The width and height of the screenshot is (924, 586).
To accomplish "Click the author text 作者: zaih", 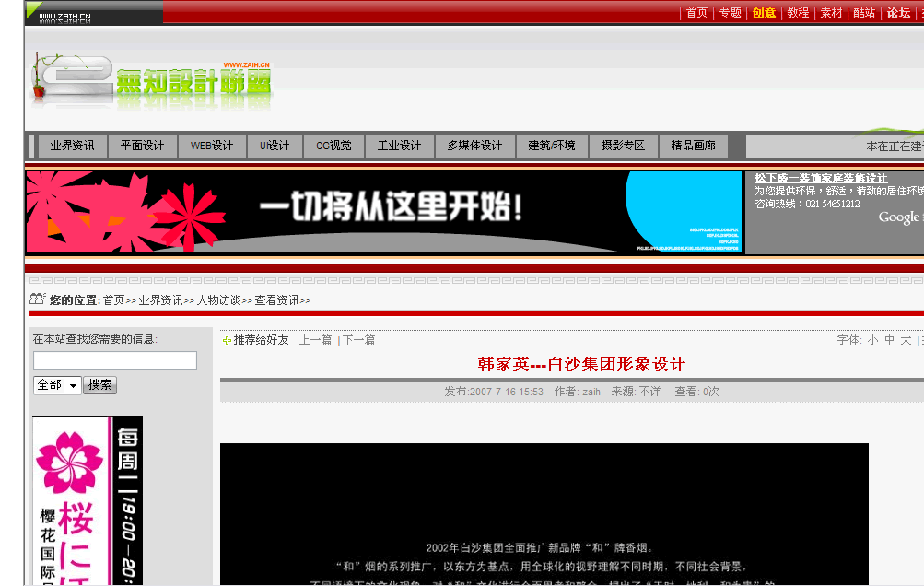I will point(578,392).
